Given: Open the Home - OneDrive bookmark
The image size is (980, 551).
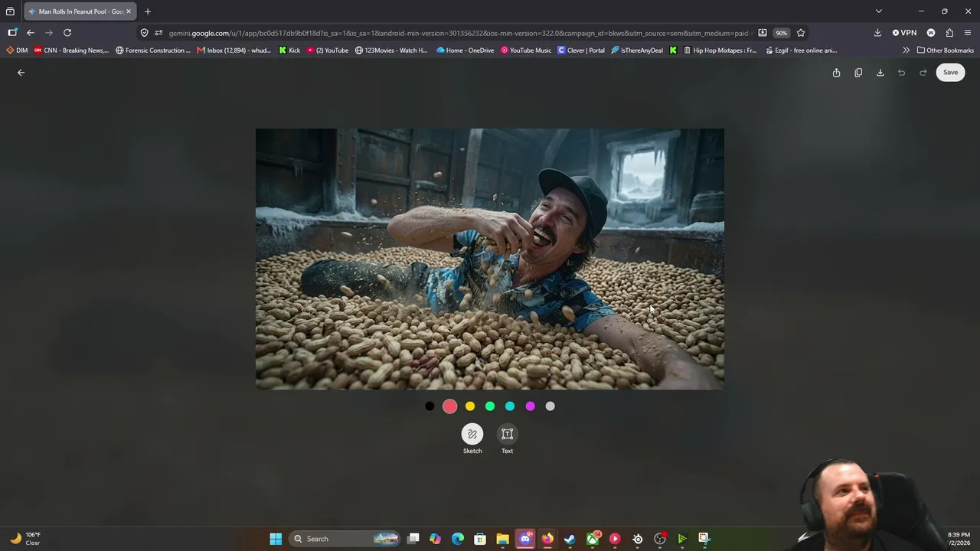Looking at the screenshot, I should (x=465, y=51).
